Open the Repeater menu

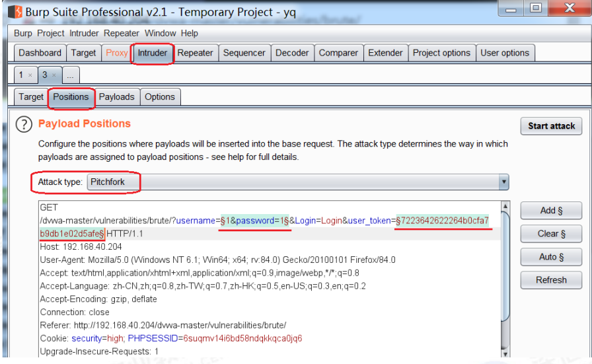coord(121,33)
